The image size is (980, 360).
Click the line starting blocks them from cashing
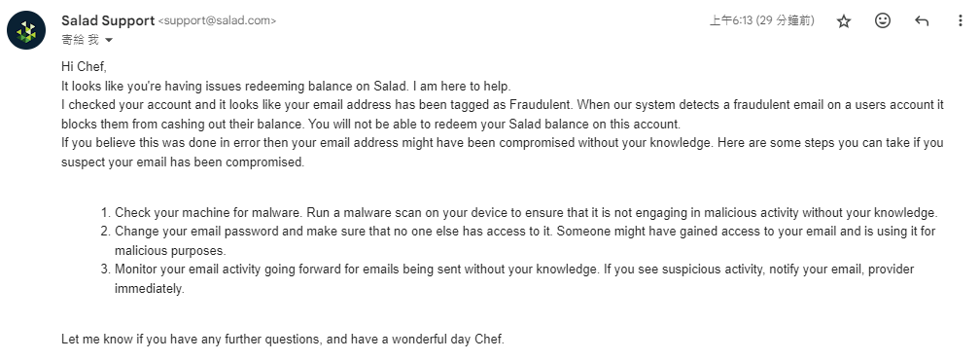click(370, 124)
